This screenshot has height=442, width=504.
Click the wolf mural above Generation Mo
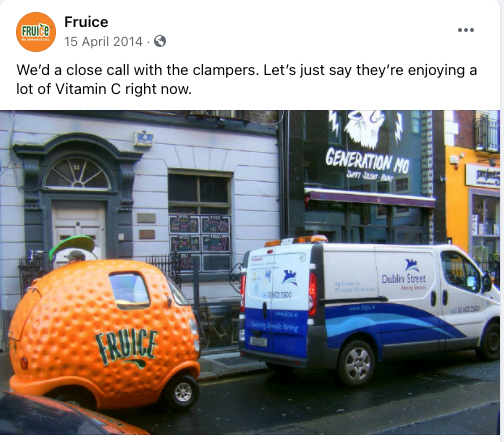(366, 128)
